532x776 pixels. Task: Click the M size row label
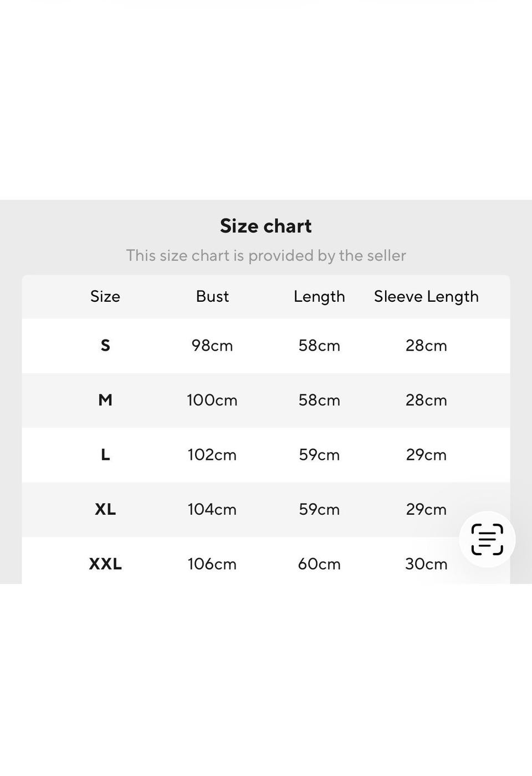tap(105, 400)
